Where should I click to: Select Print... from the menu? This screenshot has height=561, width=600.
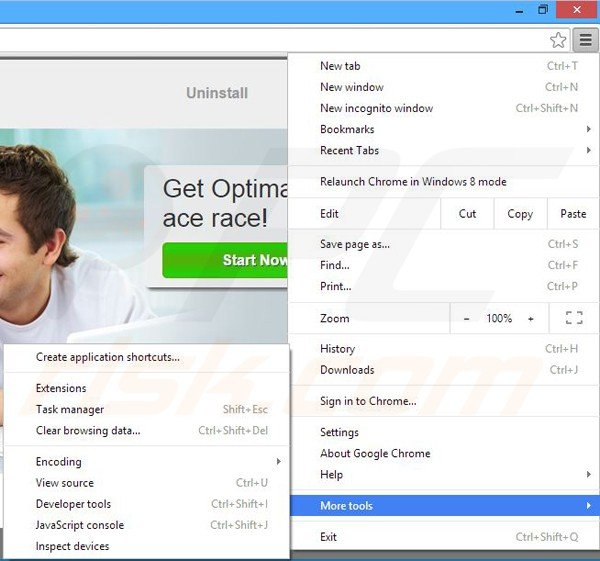[x=444, y=286]
